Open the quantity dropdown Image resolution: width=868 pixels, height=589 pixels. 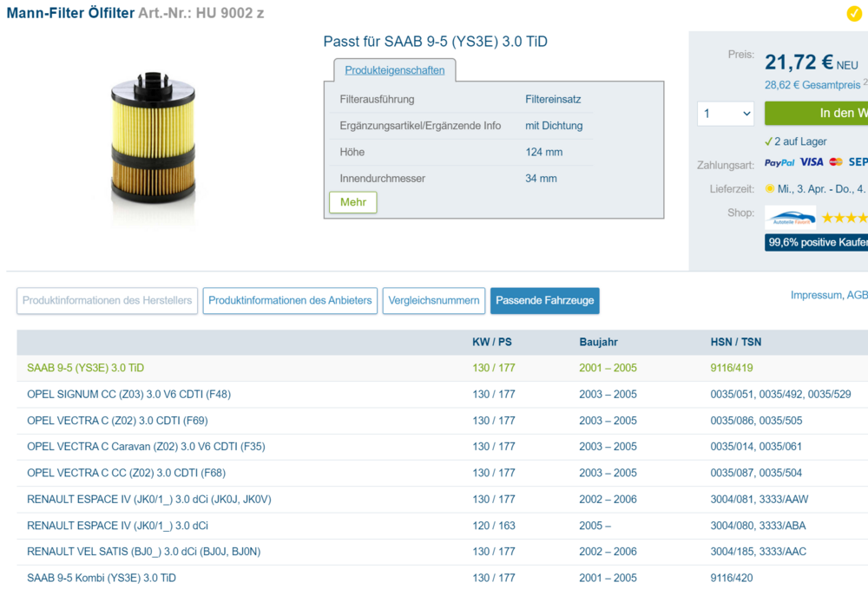point(726,114)
